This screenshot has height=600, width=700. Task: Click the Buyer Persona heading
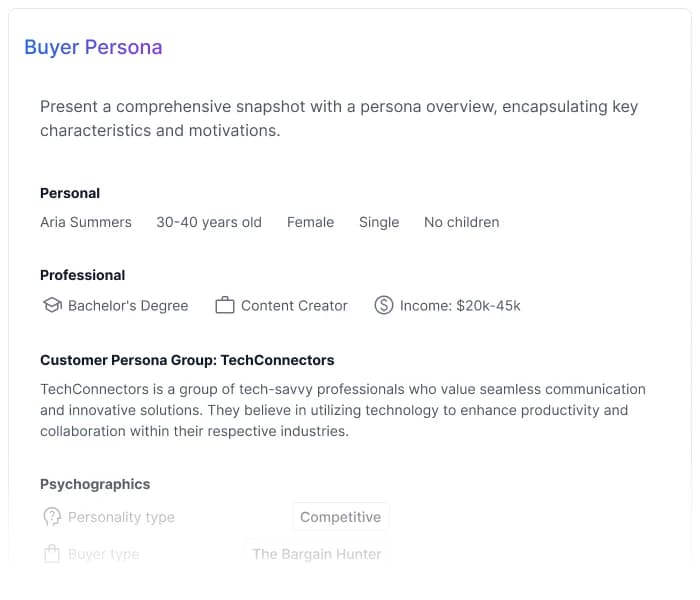coord(93,47)
